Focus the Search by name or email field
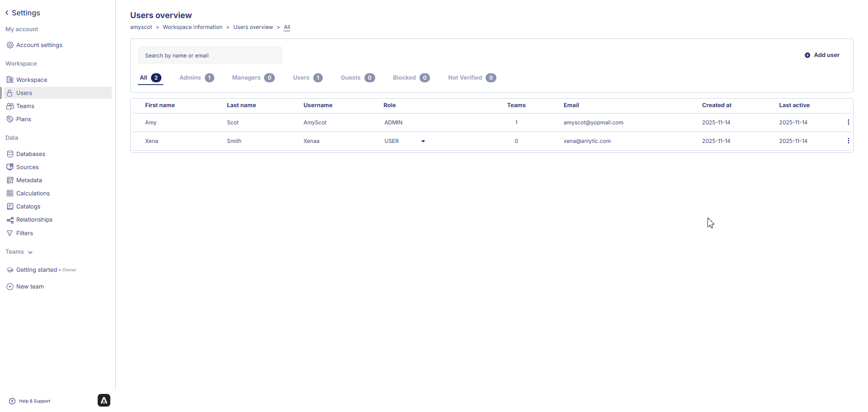This screenshot has height=412, width=868. 210,56
